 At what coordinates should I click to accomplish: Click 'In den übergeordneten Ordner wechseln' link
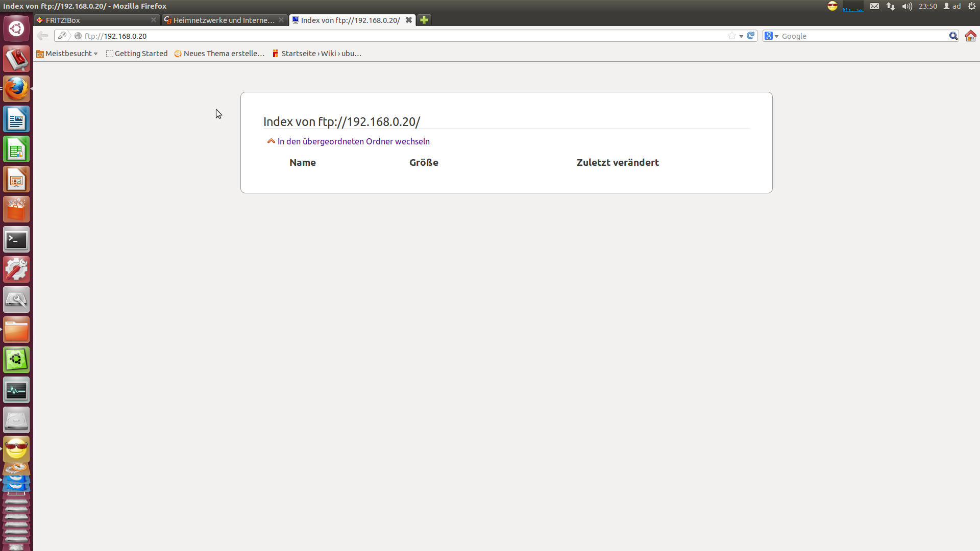tap(353, 141)
